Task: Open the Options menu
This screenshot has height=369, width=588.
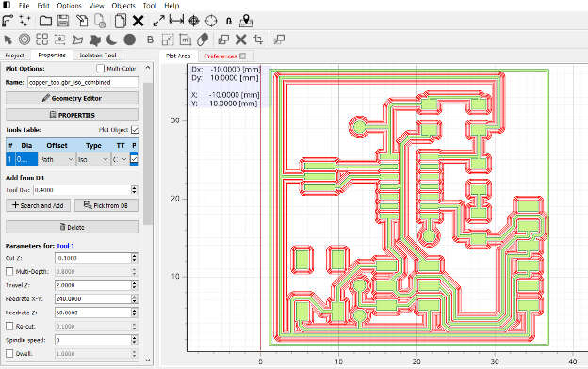Action: 70,6
